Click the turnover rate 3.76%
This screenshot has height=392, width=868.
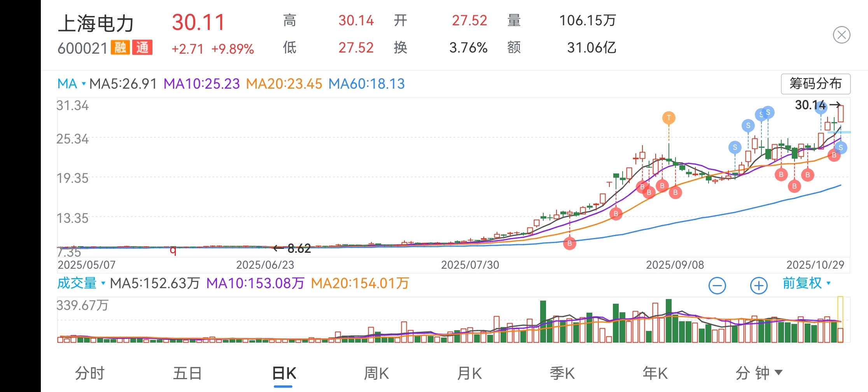click(x=468, y=48)
